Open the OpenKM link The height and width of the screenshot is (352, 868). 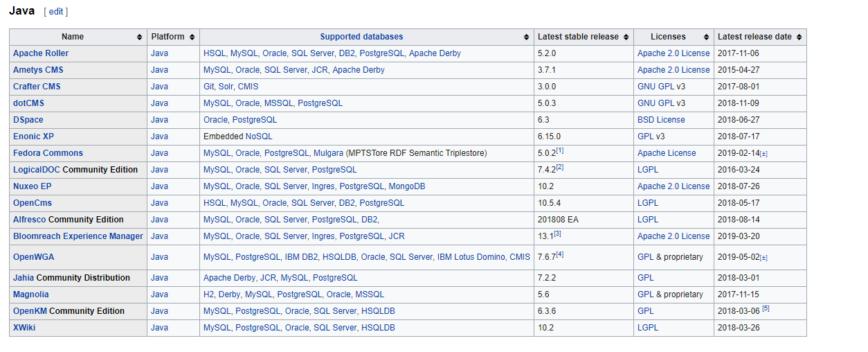pos(30,311)
